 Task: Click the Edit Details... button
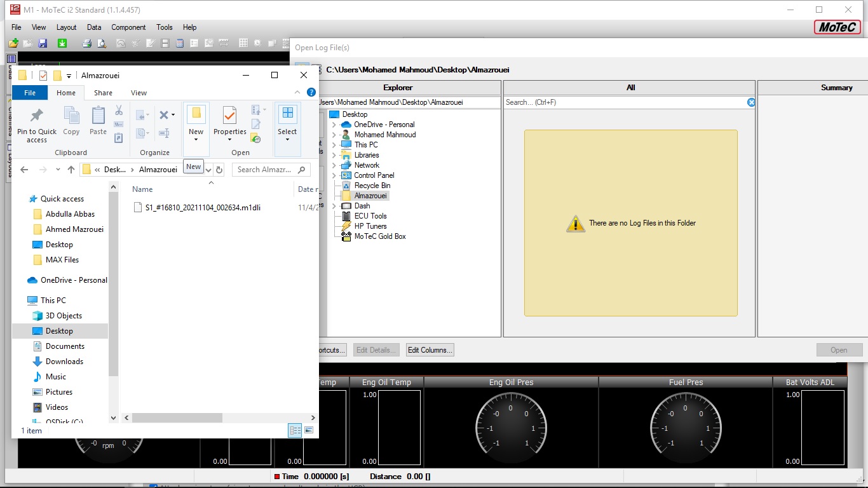coord(376,350)
